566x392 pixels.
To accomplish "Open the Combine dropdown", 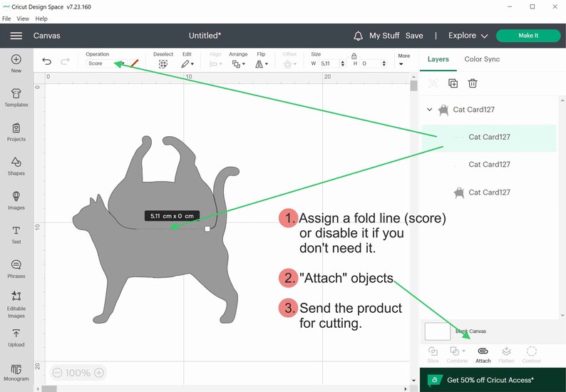I will coord(457,354).
